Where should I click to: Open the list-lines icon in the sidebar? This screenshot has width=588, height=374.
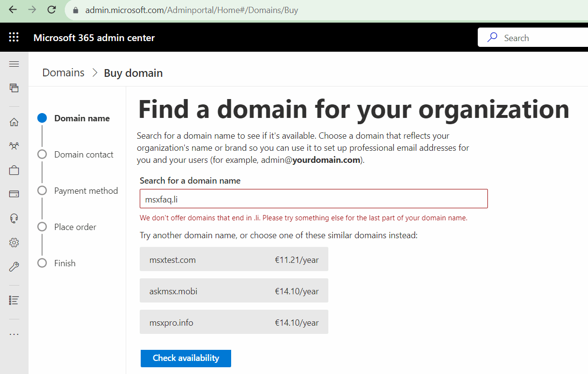[14, 300]
